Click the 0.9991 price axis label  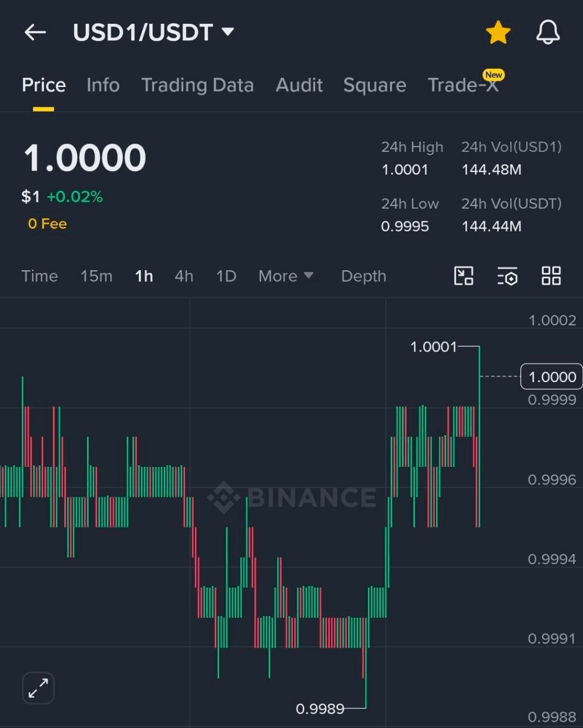coord(552,639)
